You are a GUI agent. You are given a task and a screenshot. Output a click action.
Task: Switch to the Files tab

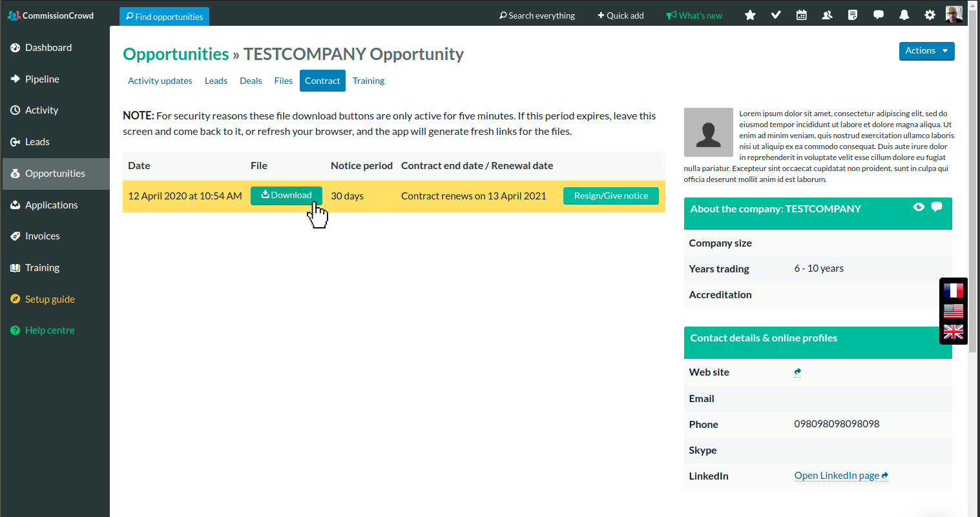(x=283, y=81)
